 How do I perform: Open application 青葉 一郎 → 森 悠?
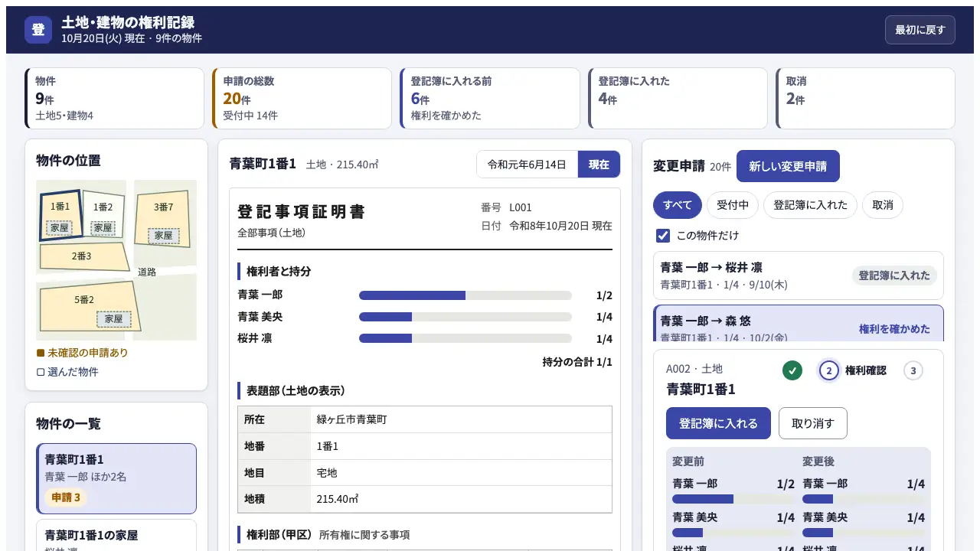point(798,323)
